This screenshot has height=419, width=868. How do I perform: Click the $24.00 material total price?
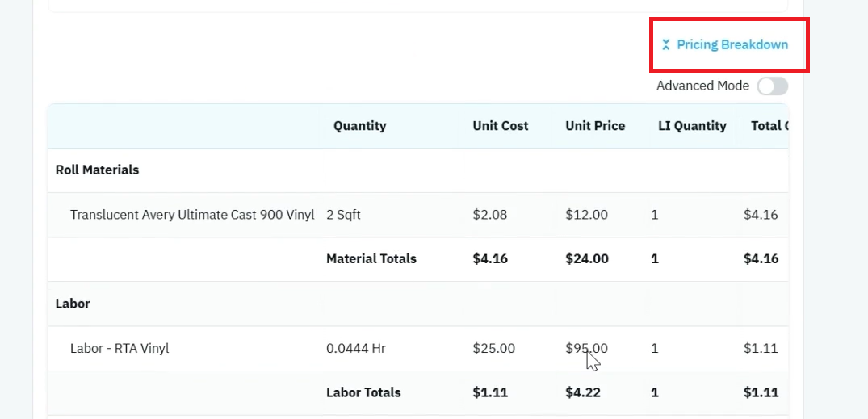point(587,258)
